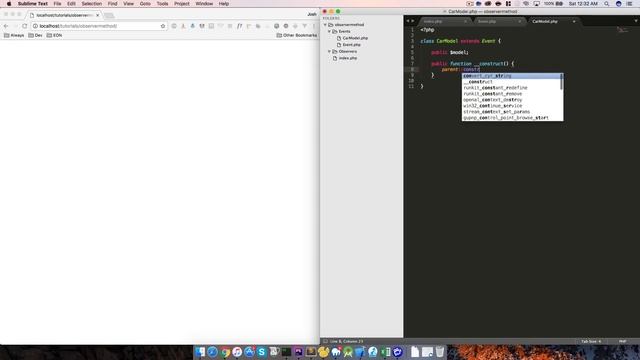Open Event.php in the sidebar

351,45
